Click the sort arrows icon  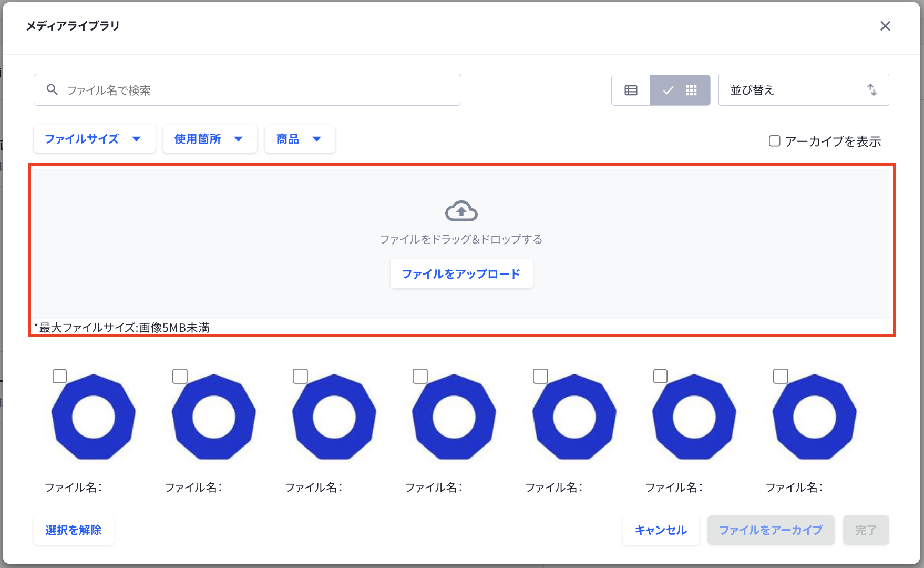pos(872,90)
